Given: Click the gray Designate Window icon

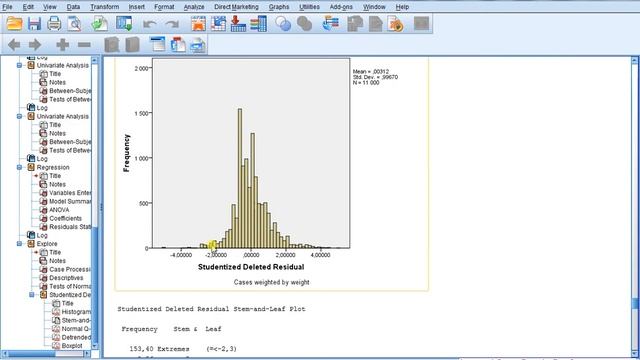Looking at the screenshot, I should pos(421,23).
